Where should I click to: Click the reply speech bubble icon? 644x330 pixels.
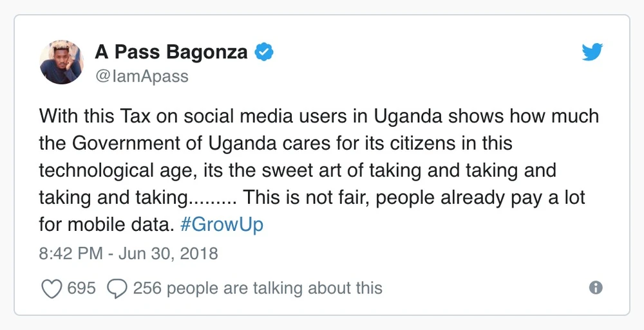click(116, 289)
